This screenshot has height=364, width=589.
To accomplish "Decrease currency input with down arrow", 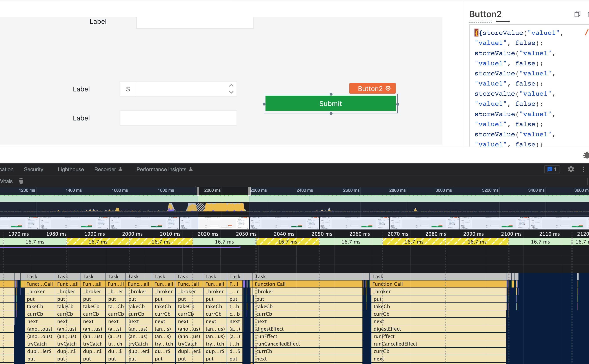I will 231,92.
